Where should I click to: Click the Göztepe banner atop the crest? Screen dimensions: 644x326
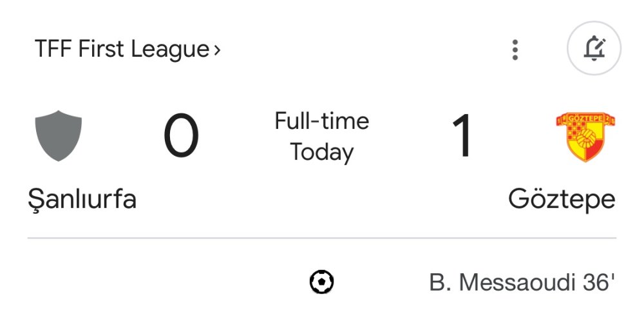tap(585, 119)
